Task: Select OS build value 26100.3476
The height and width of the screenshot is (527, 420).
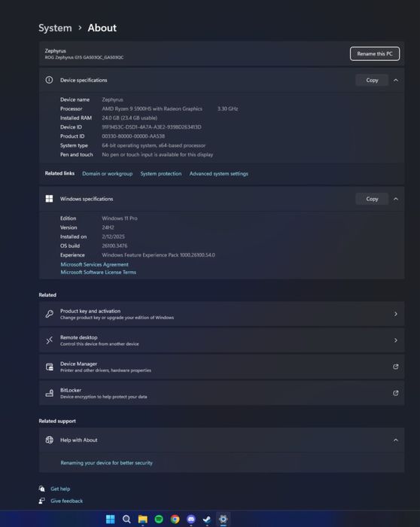Action: [114, 245]
